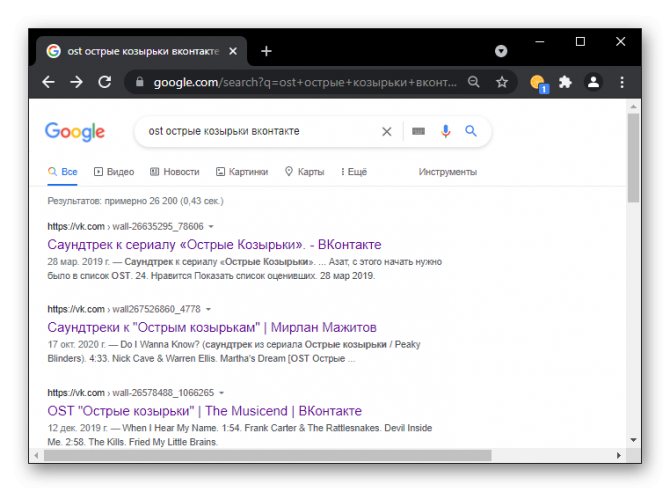670x492 pixels.
Task: Expand dropdown arrow next to wall-26578488_1066265
Action: pyautogui.click(x=221, y=393)
